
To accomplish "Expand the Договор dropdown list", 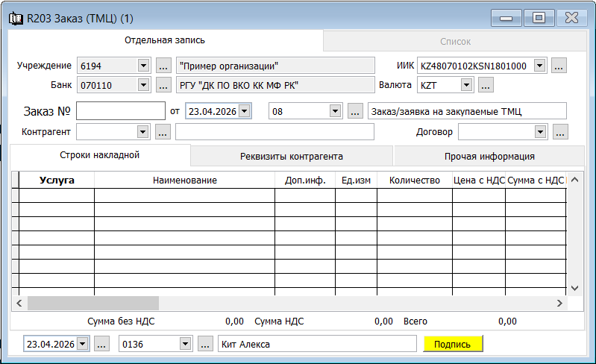I will click(541, 132).
